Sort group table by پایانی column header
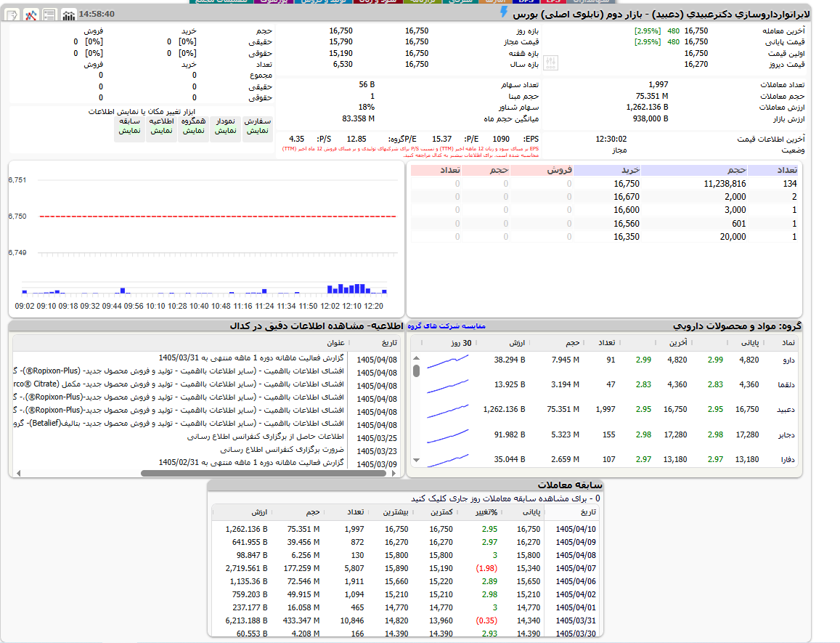This screenshot has width=840, height=643. click(x=749, y=343)
